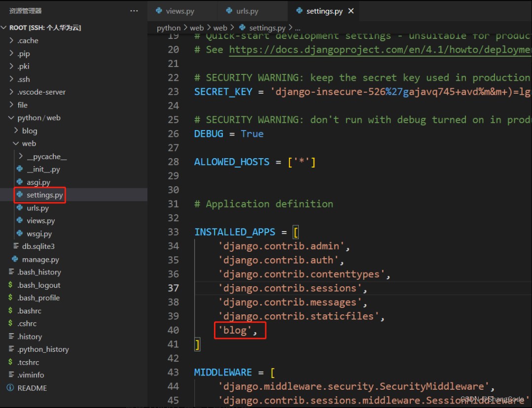The height and width of the screenshot is (408, 532).
Task: Select the wsgi.py Python file
Action: click(x=39, y=233)
